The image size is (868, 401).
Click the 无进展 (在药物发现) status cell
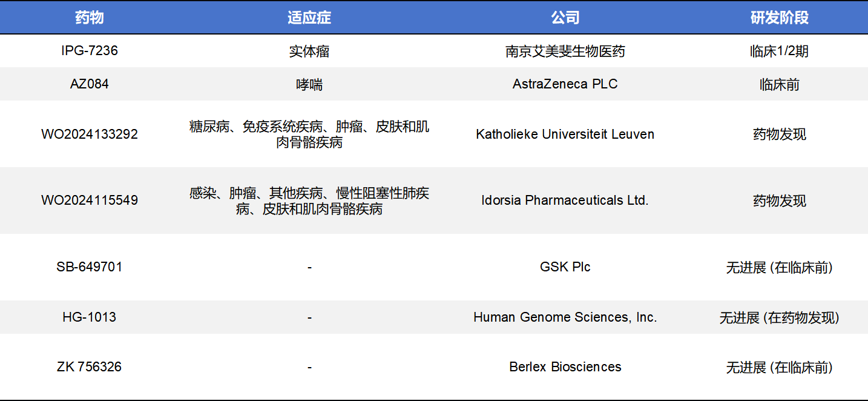779,317
